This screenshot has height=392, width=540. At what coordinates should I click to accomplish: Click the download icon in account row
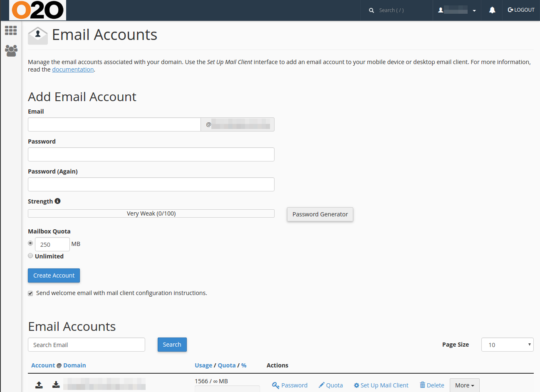[56, 385]
